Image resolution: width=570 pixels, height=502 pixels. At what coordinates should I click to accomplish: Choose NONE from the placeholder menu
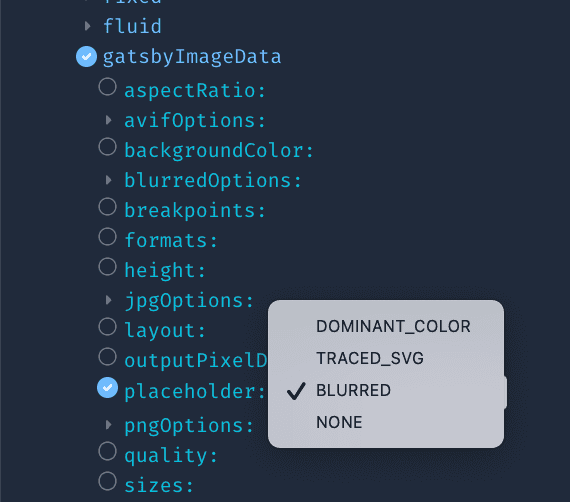386,422
